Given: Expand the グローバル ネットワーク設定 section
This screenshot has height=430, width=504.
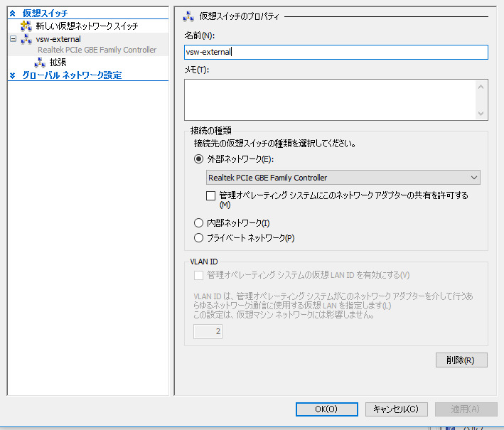Looking at the screenshot, I should pos(12,75).
